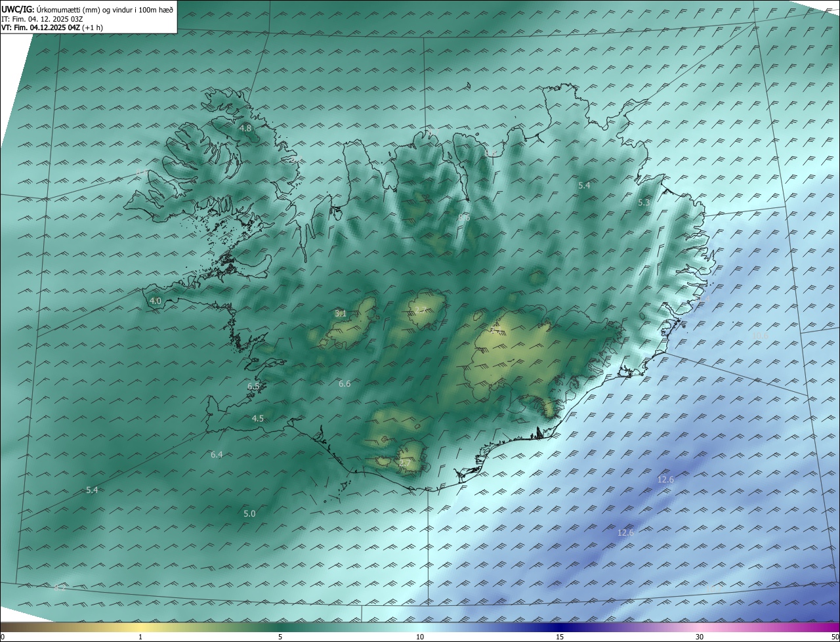Click the pink colorbar segment above the 30 tick

click(x=700, y=627)
